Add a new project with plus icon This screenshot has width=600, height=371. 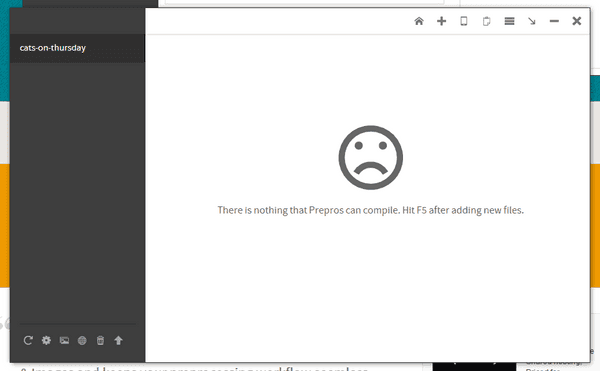click(442, 21)
